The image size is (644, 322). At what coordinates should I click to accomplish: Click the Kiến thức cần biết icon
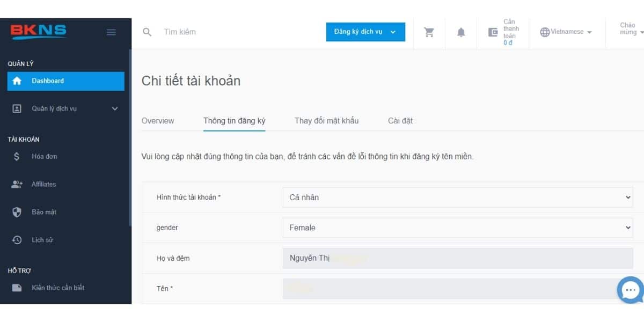(x=17, y=288)
